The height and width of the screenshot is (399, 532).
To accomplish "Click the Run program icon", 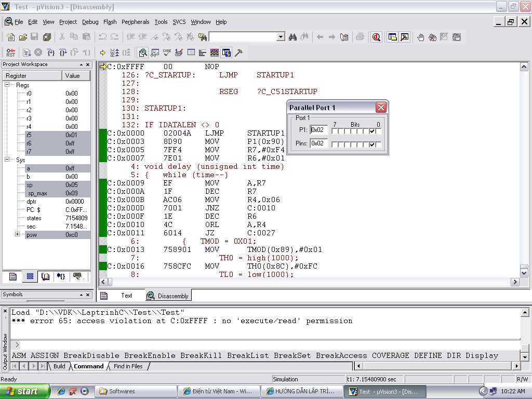I will click(x=27, y=52).
